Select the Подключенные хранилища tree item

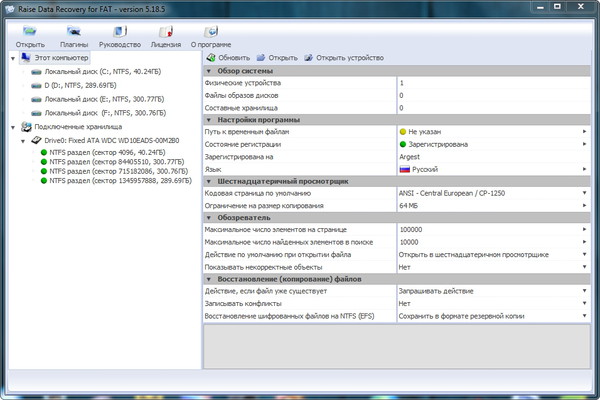[x=78, y=127]
